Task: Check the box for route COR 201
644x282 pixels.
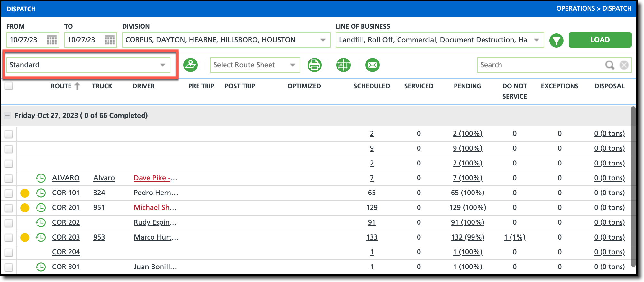Action: coord(9,208)
